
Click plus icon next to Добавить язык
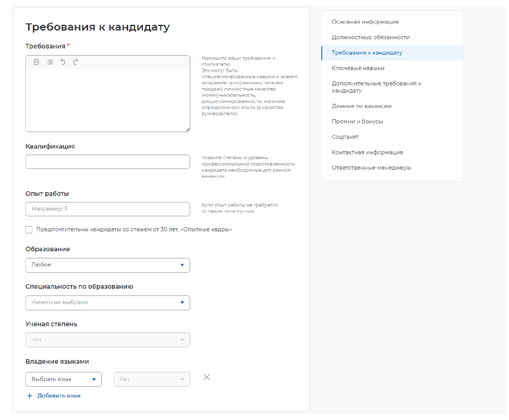point(29,396)
